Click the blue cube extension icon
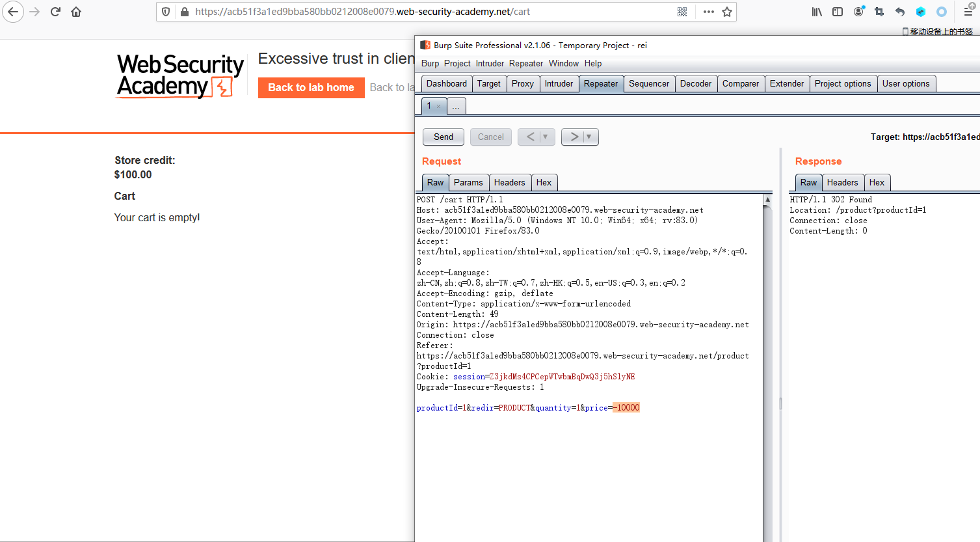Screen dimensions: 980x542 tap(921, 12)
